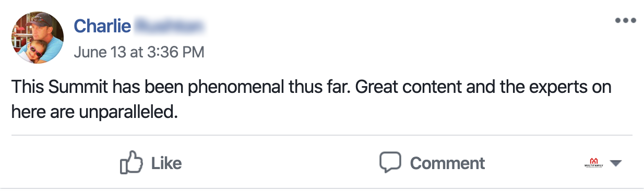This screenshot has width=644, height=191.
Task: Open the three-dot post options menu
Action: coord(625,21)
